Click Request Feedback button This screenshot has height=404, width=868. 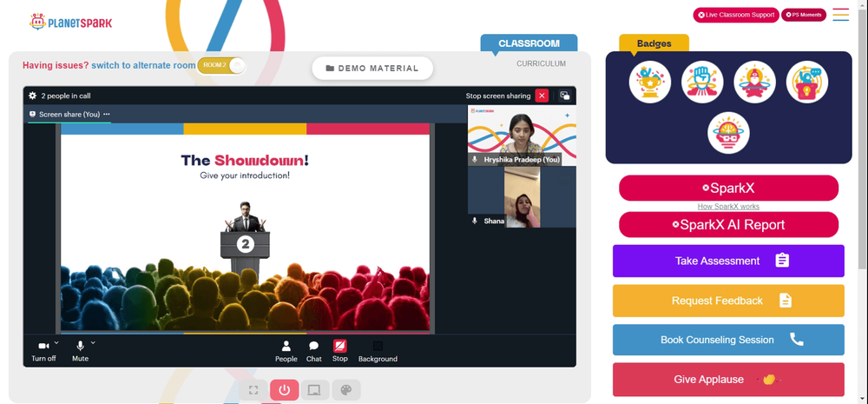(x=728, y=301)
